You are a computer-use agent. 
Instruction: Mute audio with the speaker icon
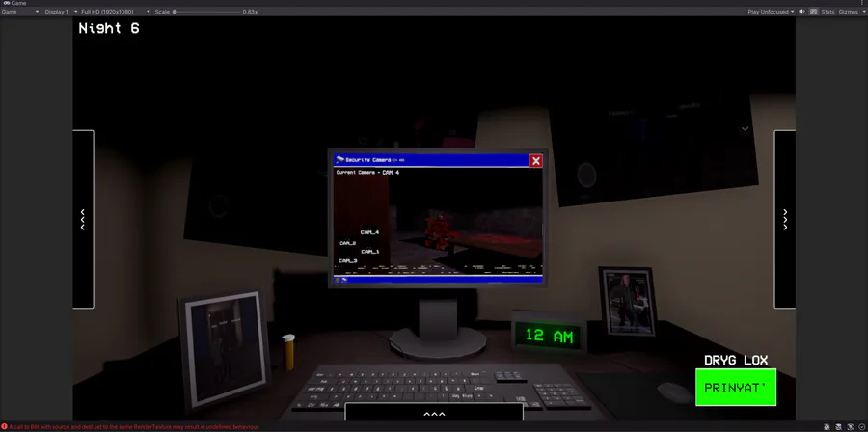(x=801, y=12)
